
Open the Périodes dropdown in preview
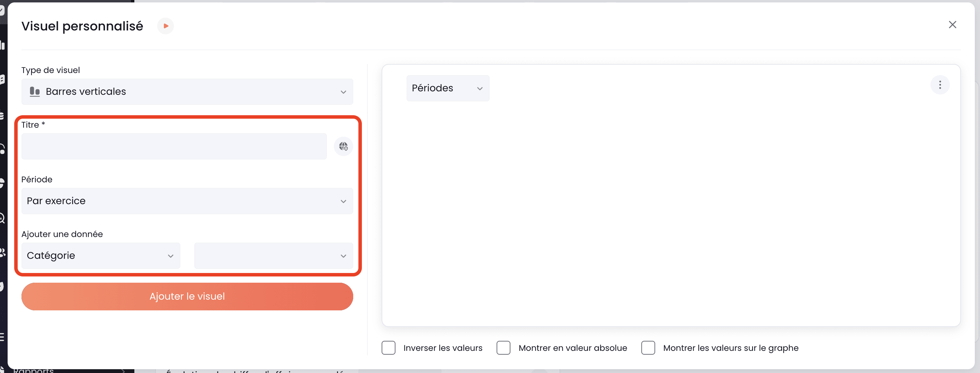[448, 88]
